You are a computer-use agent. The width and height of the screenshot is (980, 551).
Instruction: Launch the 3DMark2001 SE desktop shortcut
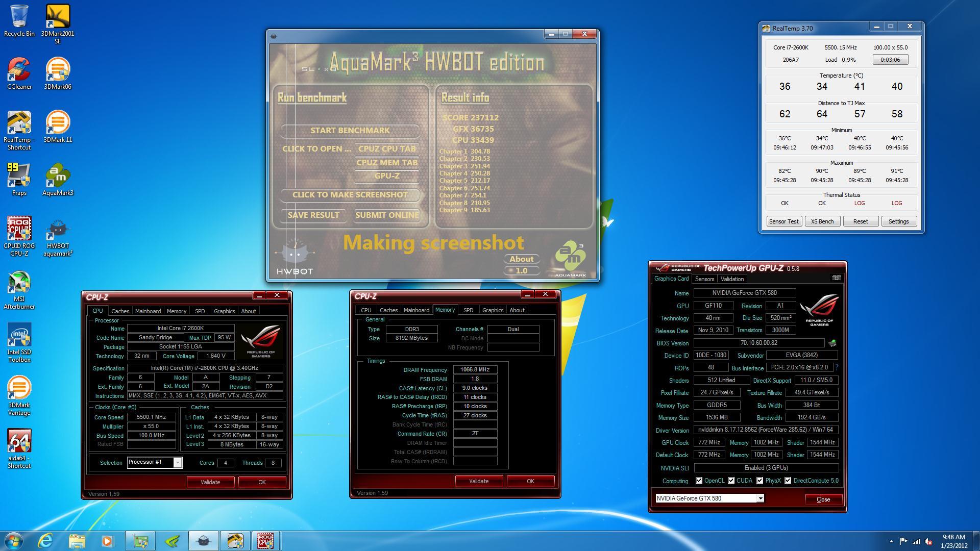(x=58, y=24)
